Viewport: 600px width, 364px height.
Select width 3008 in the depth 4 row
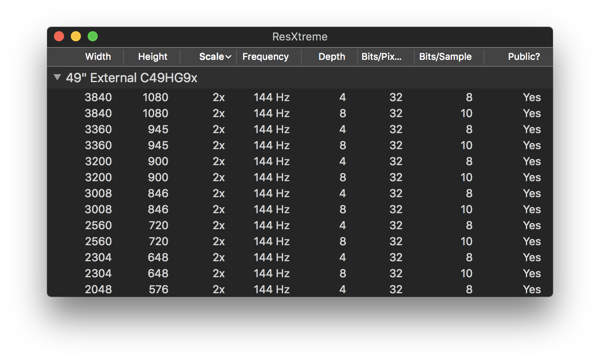[x=98, y=193]
